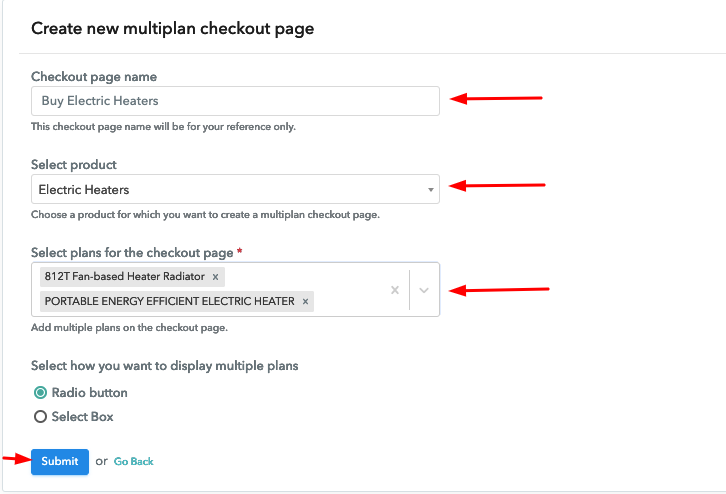Click the Submit button
Image resolution: width=726 pixels, height=494 pixels.
pyautogui.click(x=60, y=462)
